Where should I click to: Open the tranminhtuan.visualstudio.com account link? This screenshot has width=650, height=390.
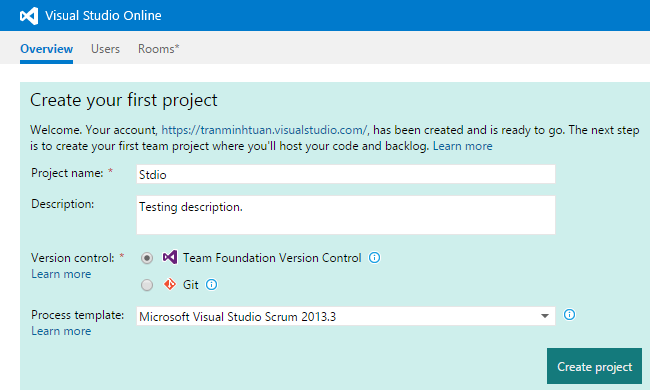pos(264,130)
